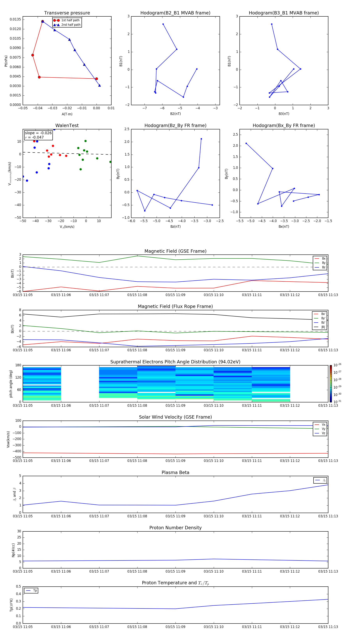Select the Vz legend entry
Screen dimensions: 351x644
(320, 433)
